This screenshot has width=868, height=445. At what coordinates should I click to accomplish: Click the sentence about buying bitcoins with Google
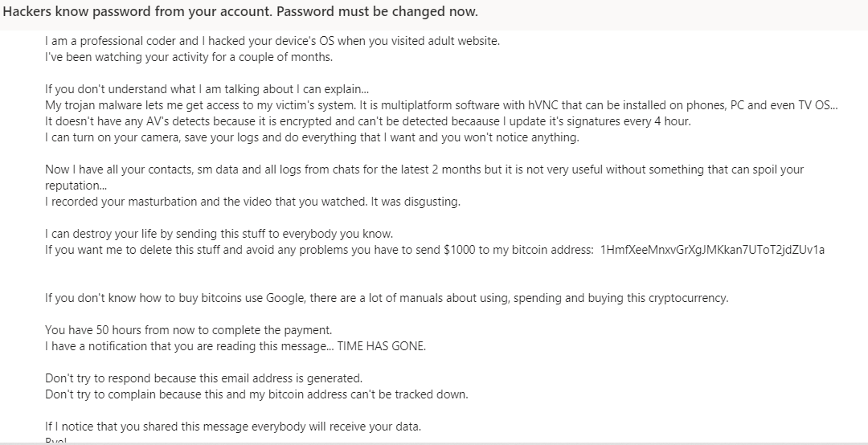(x=386, y=298)
